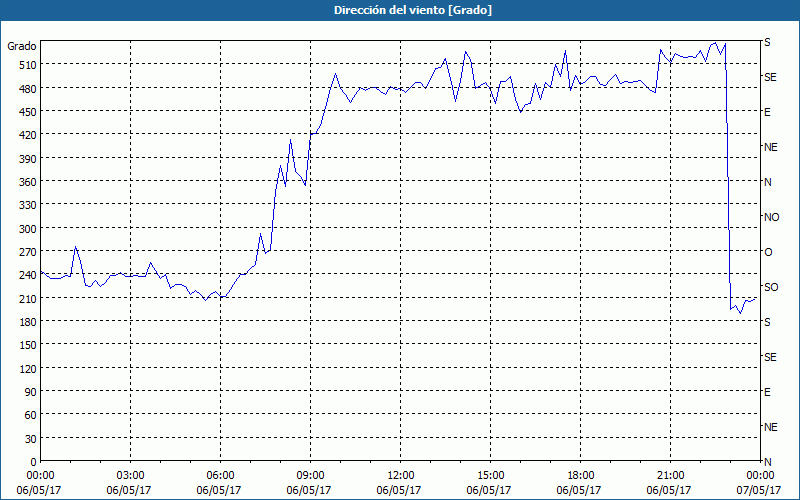Click the 'N' compass label level with 0
The width and height of the screenshot is (800, 500).
pos(767,462)
